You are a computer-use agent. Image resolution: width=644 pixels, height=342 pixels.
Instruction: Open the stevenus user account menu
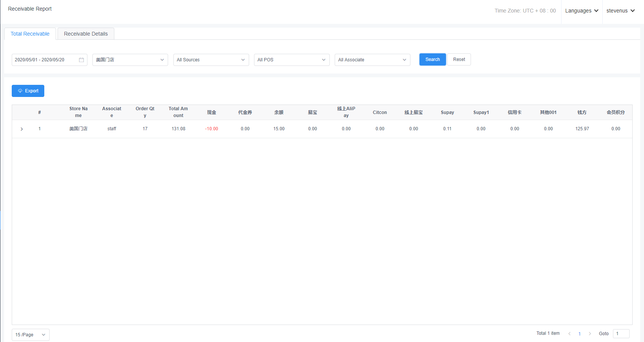pos(620,11)
